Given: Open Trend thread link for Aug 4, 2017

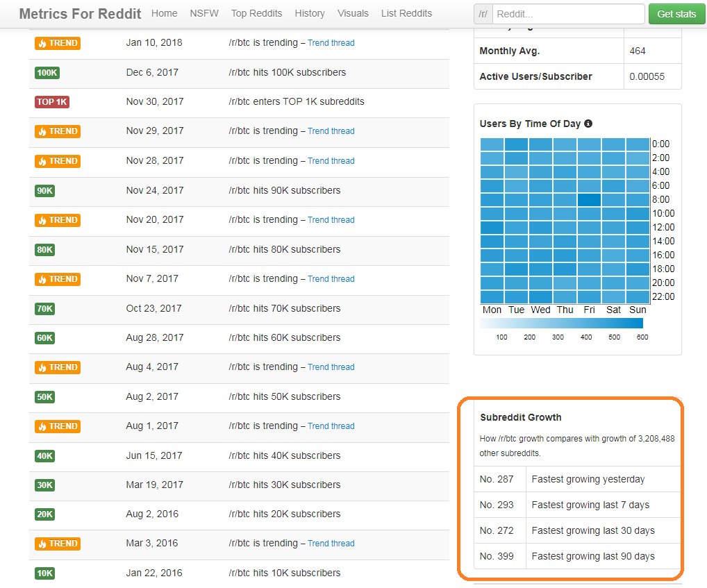Looking at the screenshot, I should pyautogui.click(x=331, y=367).
